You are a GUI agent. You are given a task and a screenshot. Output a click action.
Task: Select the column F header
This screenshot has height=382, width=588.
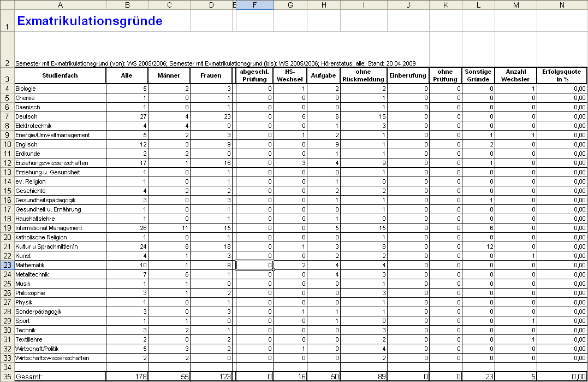[x=254, y=5]
